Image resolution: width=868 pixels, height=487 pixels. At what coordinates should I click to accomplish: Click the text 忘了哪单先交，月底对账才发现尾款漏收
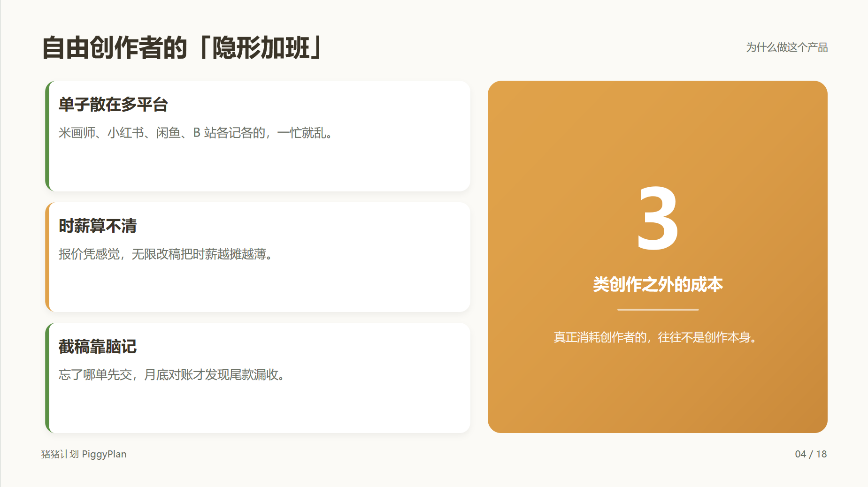click(x=169, y=375)
